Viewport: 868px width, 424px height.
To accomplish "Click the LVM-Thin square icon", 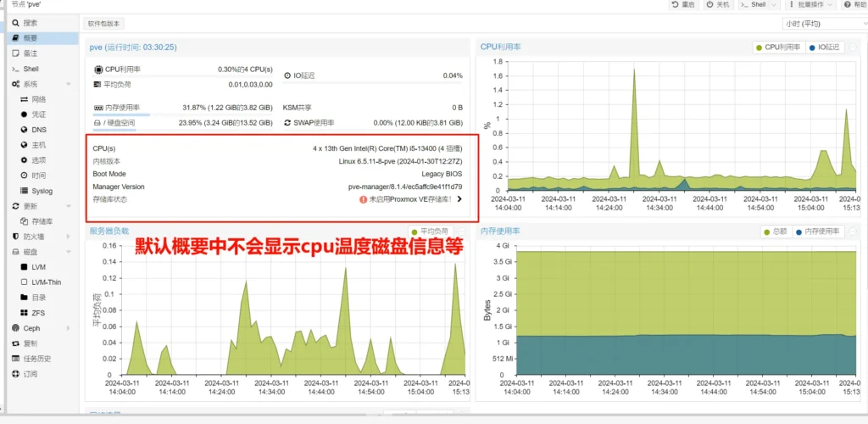I will [x=24, y=282].
